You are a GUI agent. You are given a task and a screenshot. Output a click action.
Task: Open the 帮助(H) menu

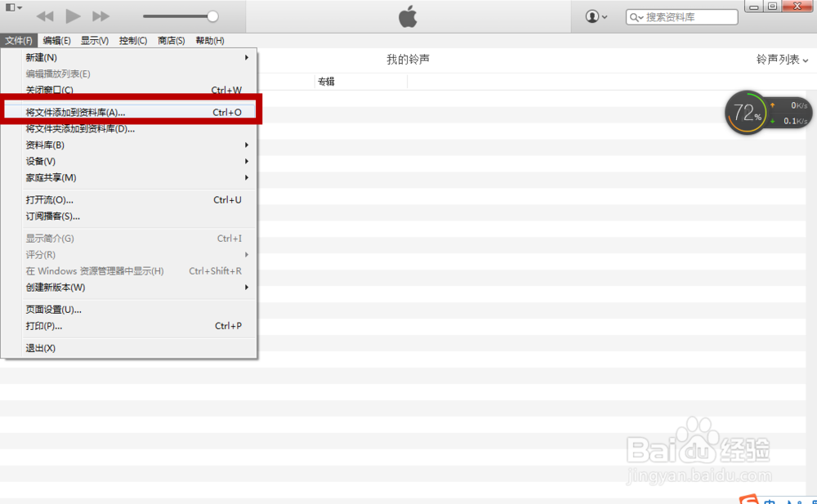tap(210, 41)
